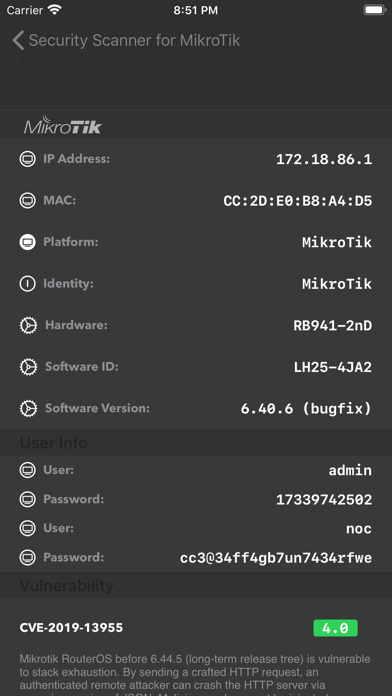Select the MAC address CC:2D:E0:B8:A4:D5

(297, 201)
